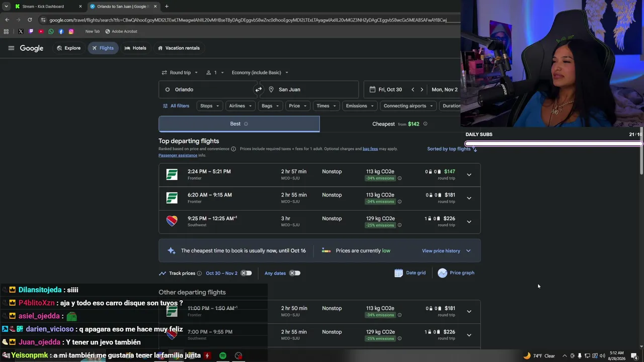Open the Stops filter dropdown
This screenshot has width=644, height=362.
pos(210,106)
